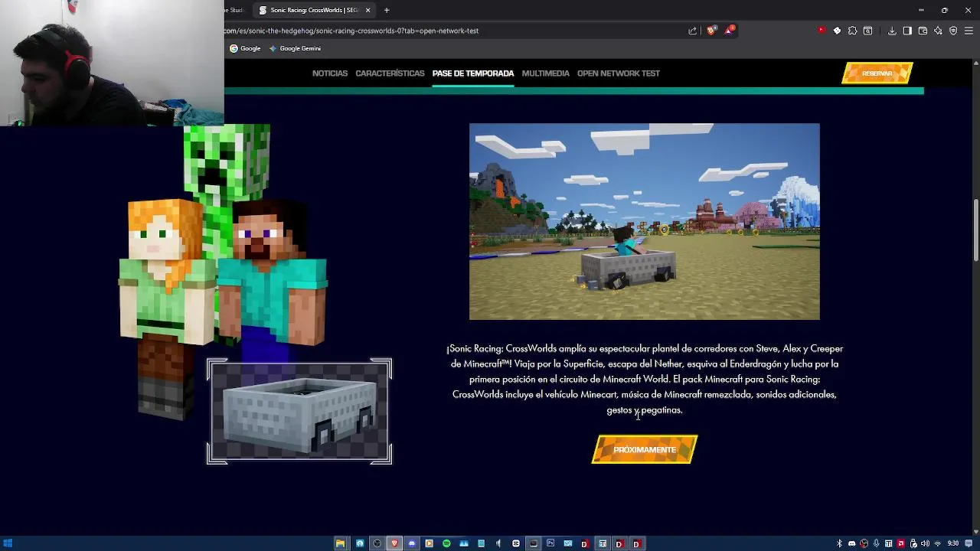Switch to the Sonic Racing CrossWorlds tab
Viewport: 980px width, 551px height.
[315, 10]
